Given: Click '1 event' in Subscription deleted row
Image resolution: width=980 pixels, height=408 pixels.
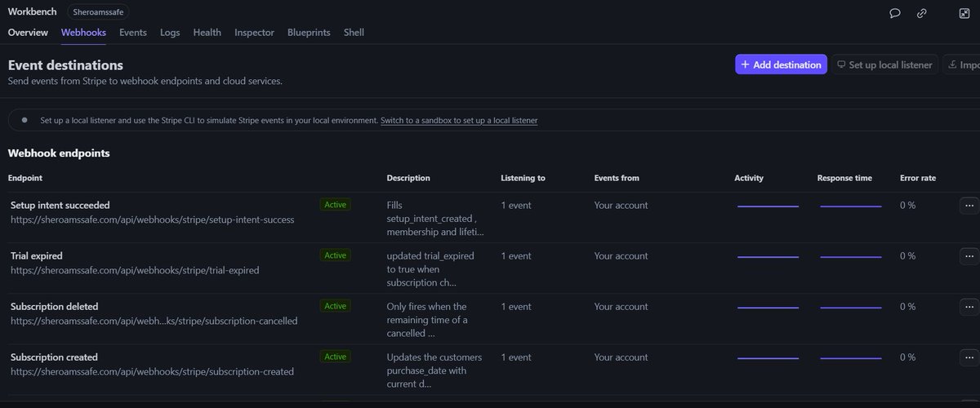Looking at the screenshot, I should tap(516, 306).
